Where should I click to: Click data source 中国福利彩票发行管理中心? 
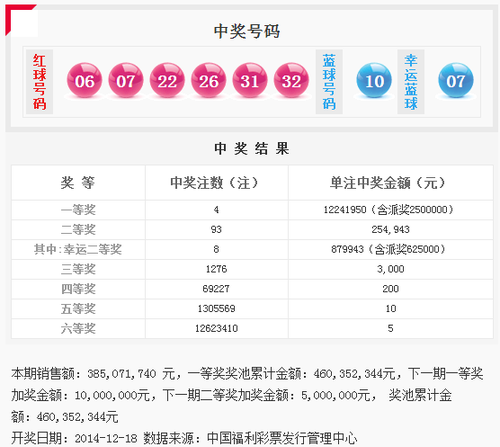pyautogui.click(x=282, y=438)
